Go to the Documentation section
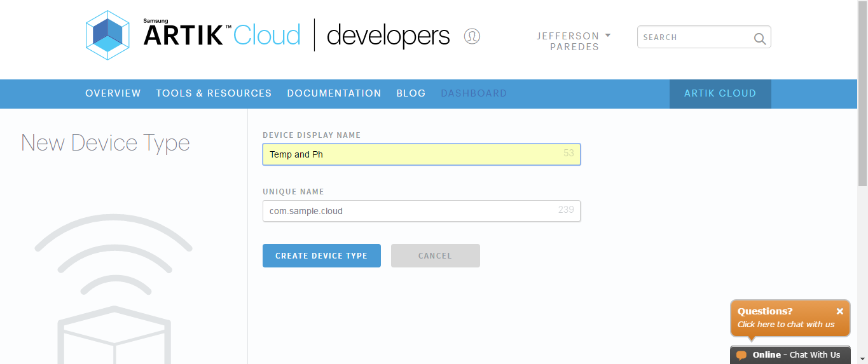 (334, 93)
